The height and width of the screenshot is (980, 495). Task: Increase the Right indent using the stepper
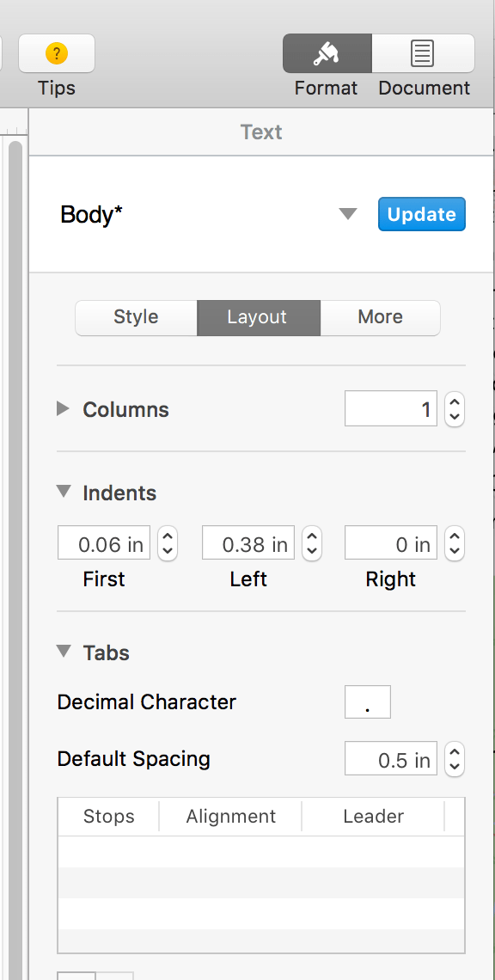click(x=454, y=537)
